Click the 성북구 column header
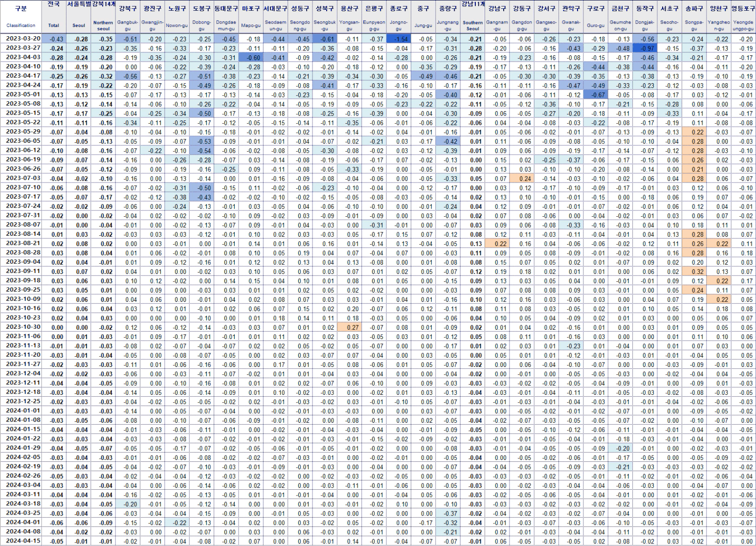 point(325,8)
